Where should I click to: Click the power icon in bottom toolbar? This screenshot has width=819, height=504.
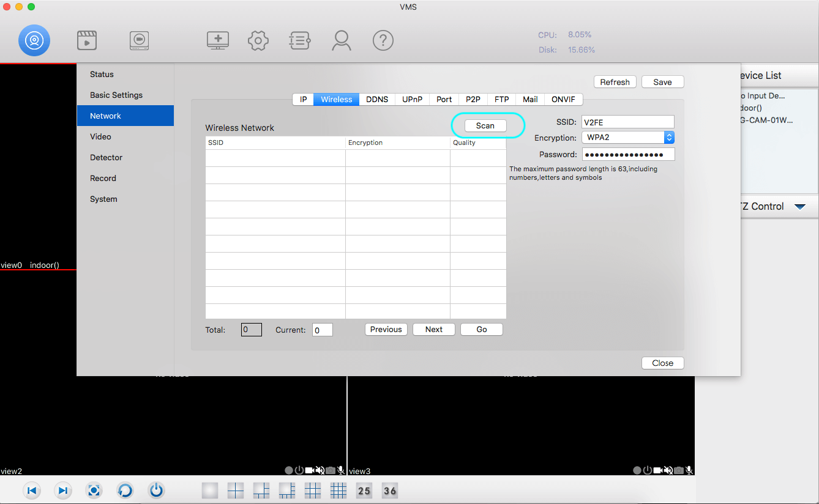pos(156,491)
